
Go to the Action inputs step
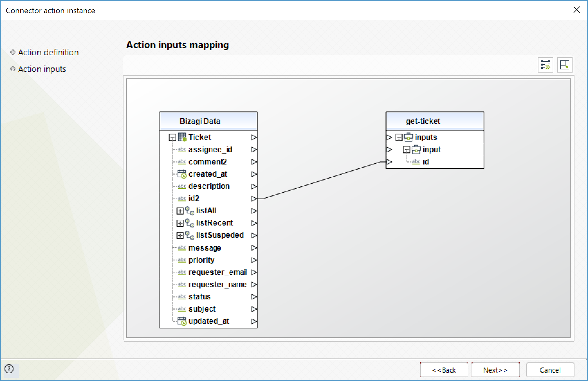click(42, 69)
